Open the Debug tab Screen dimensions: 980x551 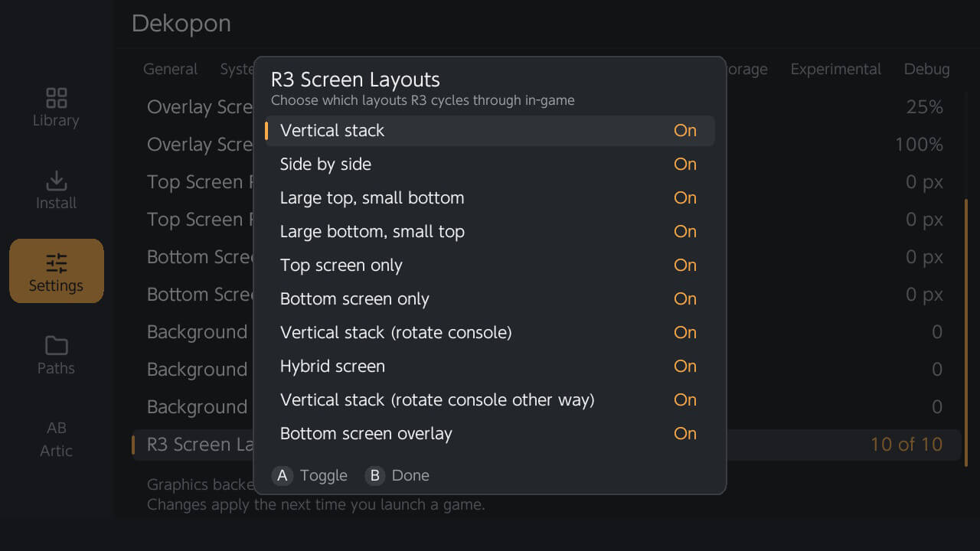coord(926,69)
